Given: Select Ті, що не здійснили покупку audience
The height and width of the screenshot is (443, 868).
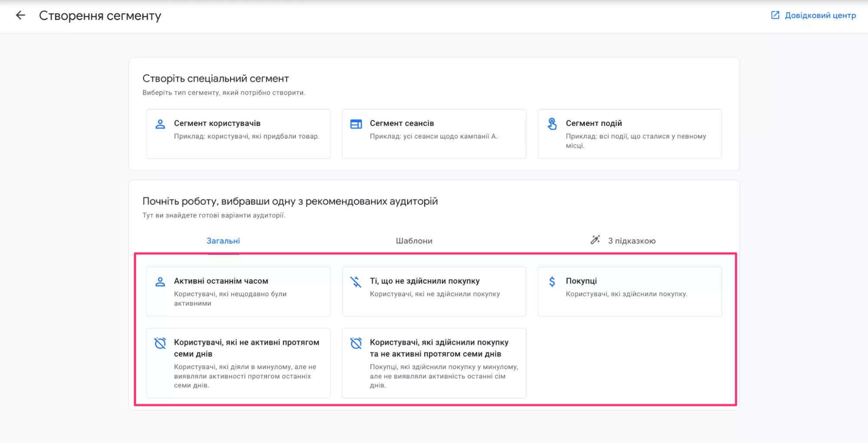Looking at the screenshot, I should (434, 291).
